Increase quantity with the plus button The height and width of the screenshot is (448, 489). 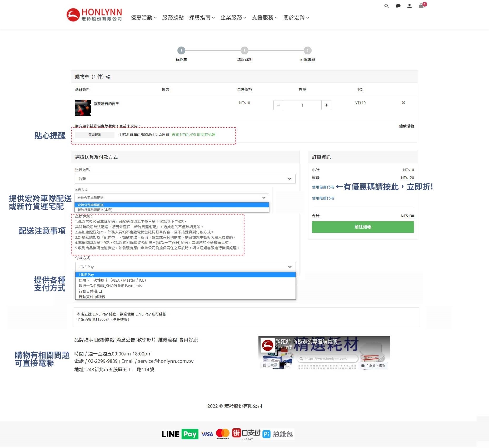326,105
